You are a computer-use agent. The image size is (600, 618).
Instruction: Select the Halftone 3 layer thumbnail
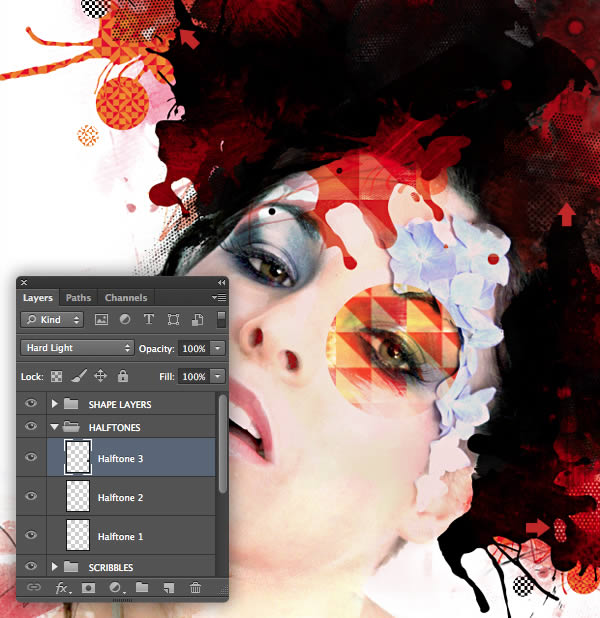tap(78, 457)
